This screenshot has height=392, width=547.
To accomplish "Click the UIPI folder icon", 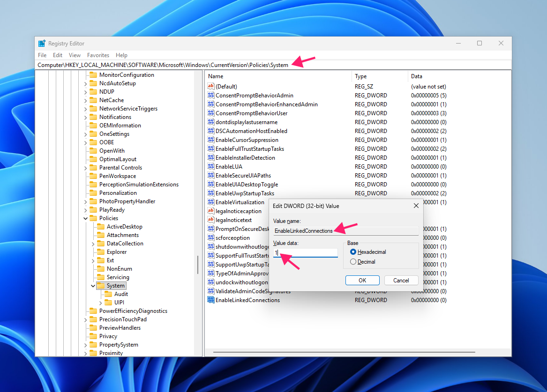I will pyautogui.click(x=108, y=303).
